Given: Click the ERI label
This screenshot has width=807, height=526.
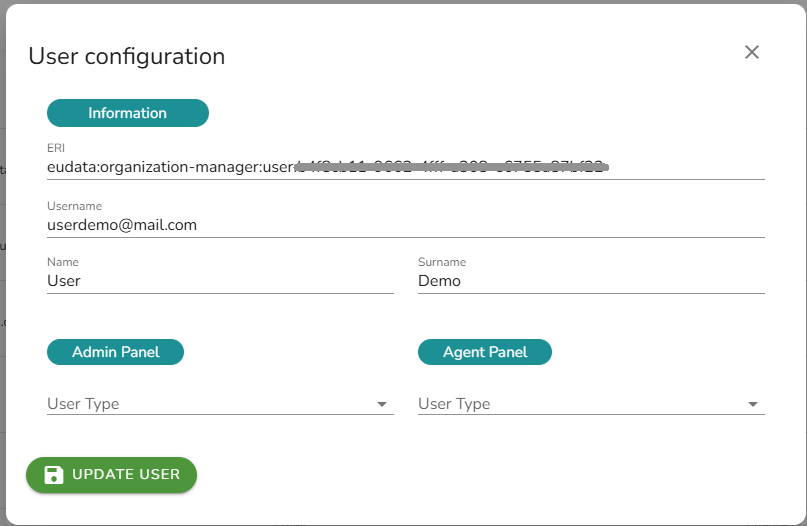Looking at the screenshot, I should (56, 148).
